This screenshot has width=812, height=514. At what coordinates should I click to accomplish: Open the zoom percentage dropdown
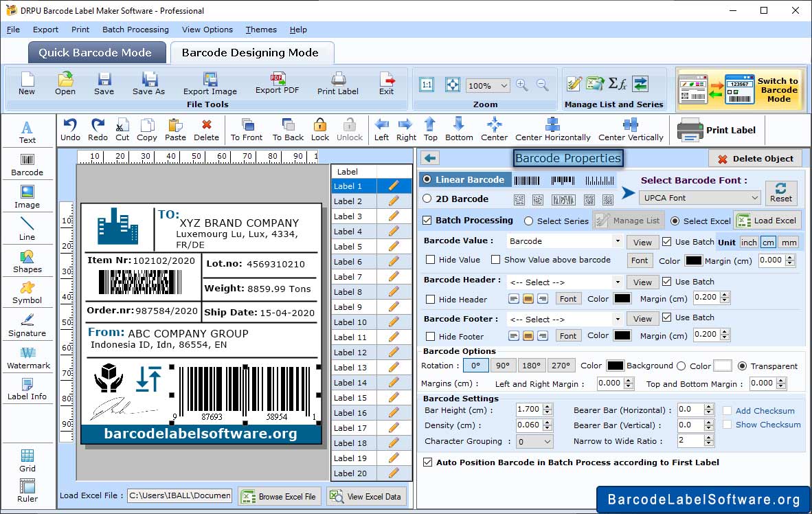[487, 85]
